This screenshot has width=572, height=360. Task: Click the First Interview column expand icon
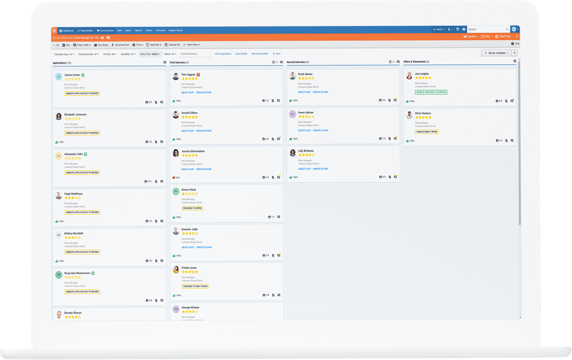[281, 62]
